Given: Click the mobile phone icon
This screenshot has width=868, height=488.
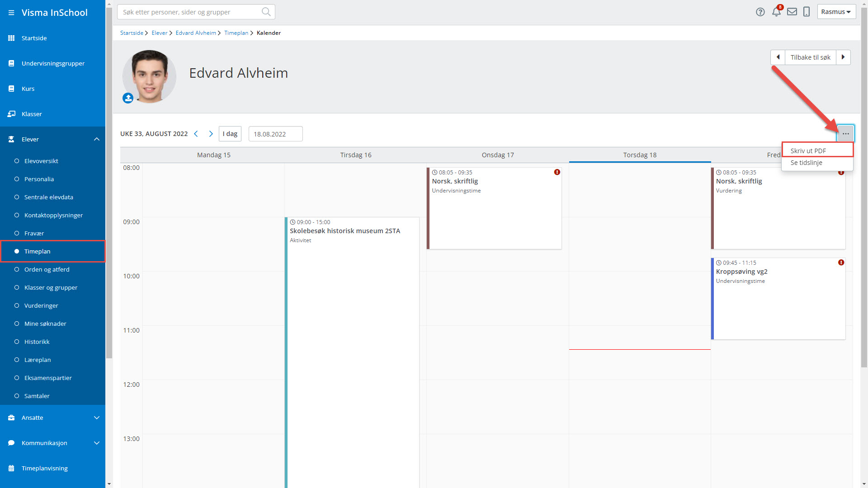Looking at the screenshot, I should pos(807,12).
